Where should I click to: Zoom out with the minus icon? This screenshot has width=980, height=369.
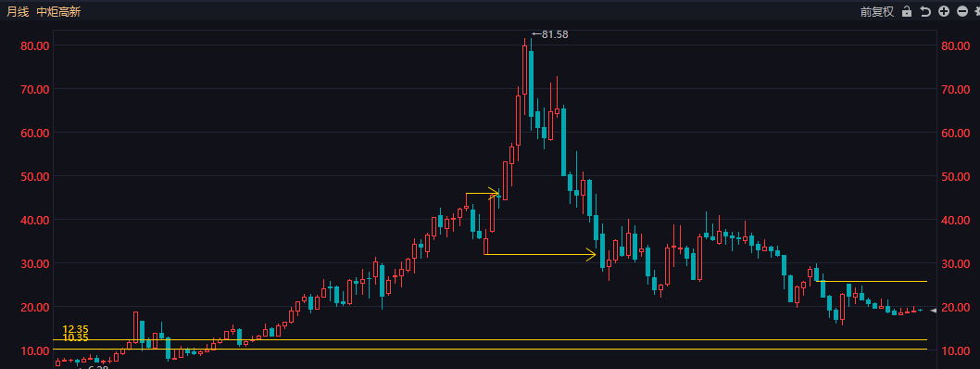click(x=962, y=11)
